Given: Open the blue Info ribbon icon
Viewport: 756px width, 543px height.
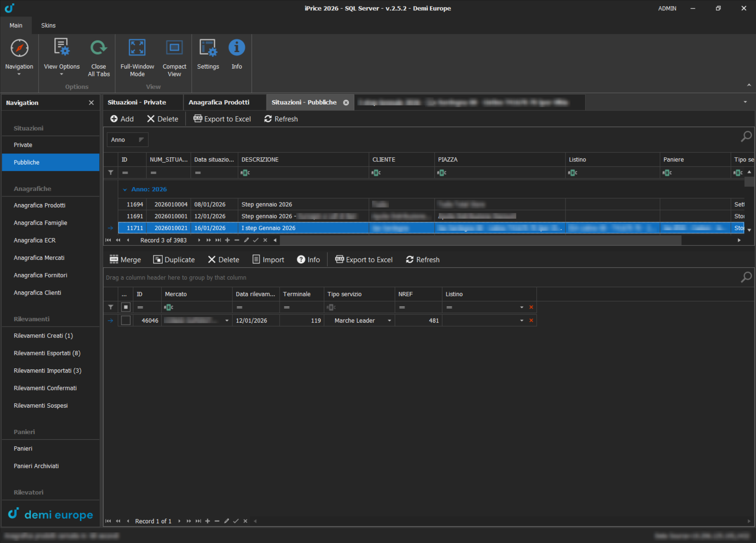Looking at the screenshot, I should (237, 48).
